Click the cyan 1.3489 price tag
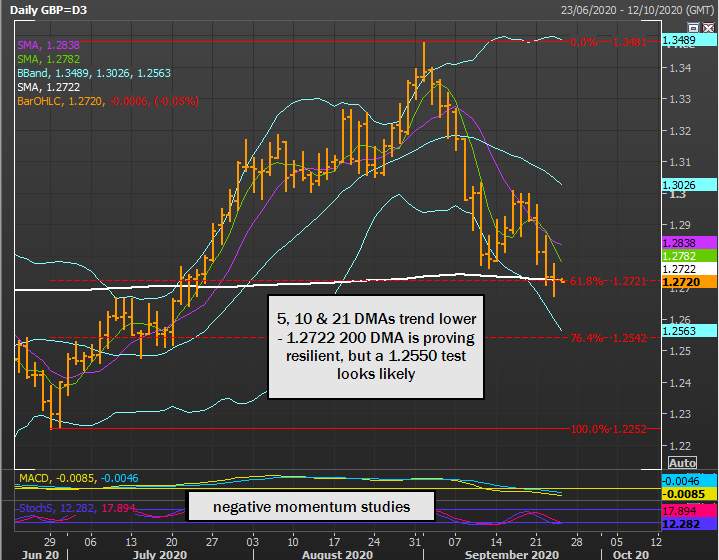Viewport: 719px width, 560px height. point(689,40)
